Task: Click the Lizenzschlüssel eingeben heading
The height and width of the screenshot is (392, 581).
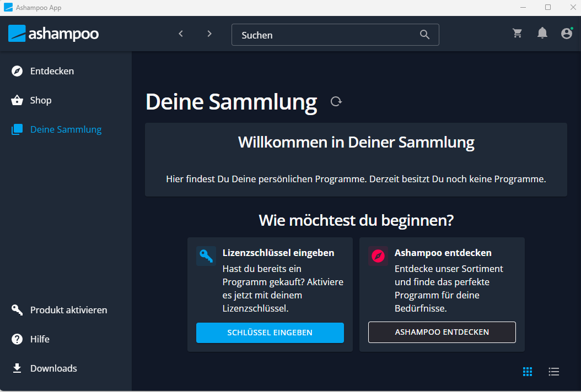Action: pos(278,253)
